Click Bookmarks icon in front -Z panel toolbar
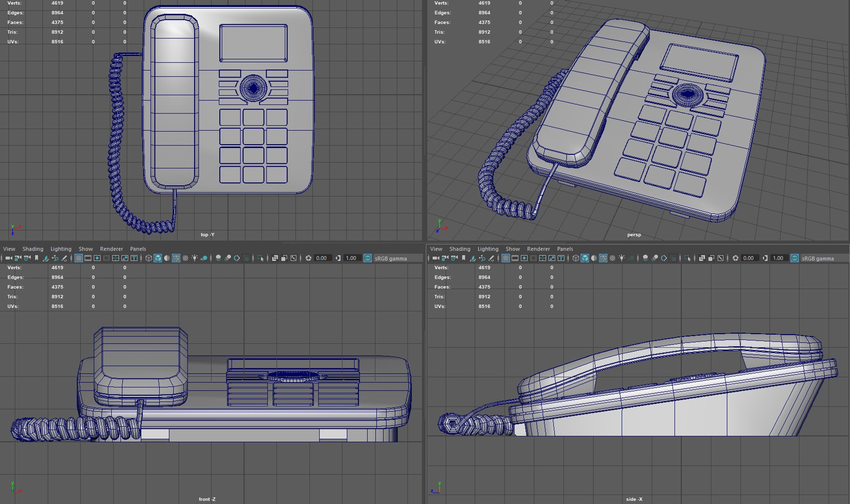The width and height of the screenshot is (850, 504). 36,258
